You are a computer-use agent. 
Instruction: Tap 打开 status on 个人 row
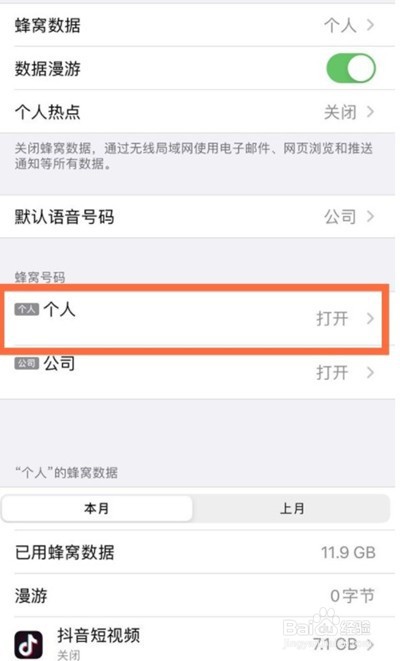coord(332,319)
